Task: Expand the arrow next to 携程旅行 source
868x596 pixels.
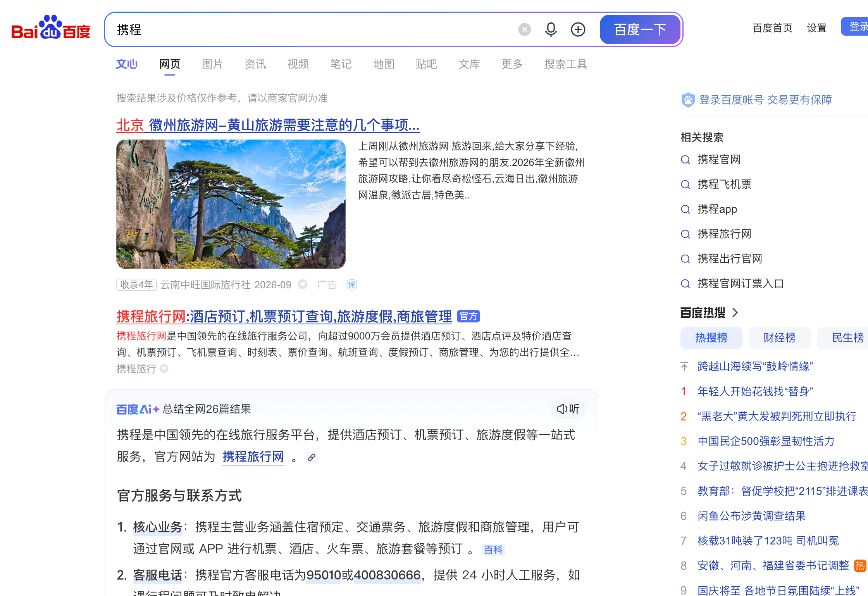Action: pyautogui.click(x=164, y=369)
